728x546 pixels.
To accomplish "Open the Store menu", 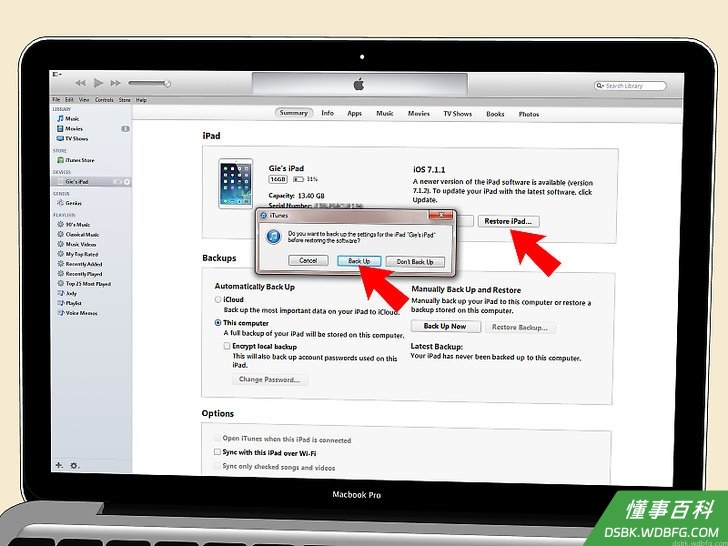I will [124, 100].
